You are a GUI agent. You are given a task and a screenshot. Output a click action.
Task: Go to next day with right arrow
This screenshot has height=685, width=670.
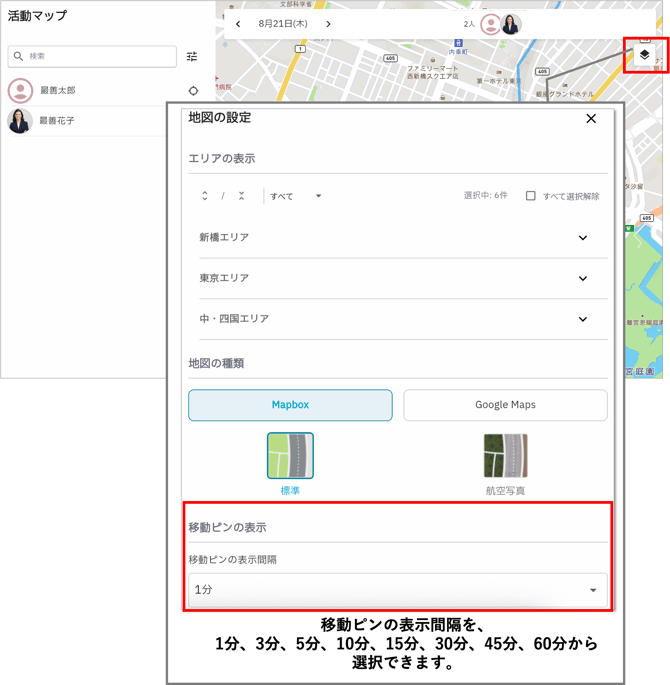click(x=328, y=24)
